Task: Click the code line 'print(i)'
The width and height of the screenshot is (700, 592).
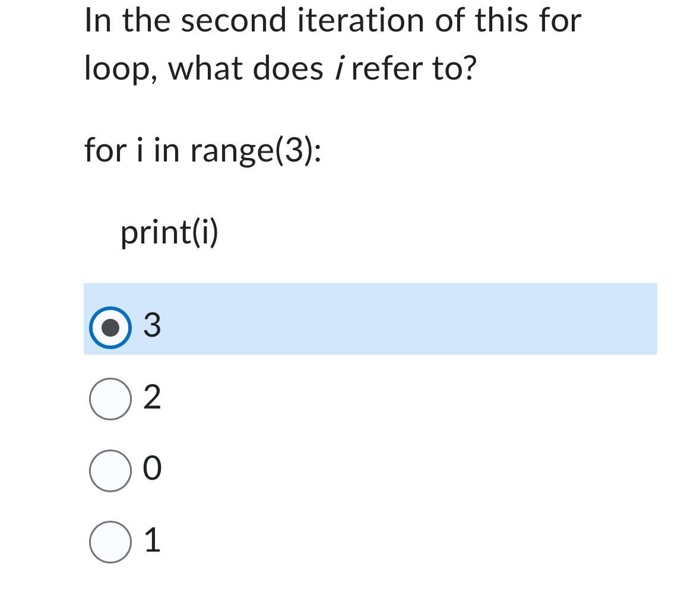Action: click(x=169, y=232)
